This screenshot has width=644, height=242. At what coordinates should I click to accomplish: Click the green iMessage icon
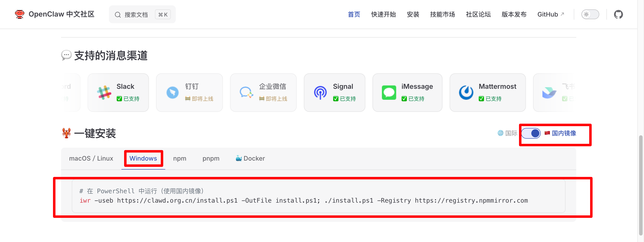coord(389,93)
